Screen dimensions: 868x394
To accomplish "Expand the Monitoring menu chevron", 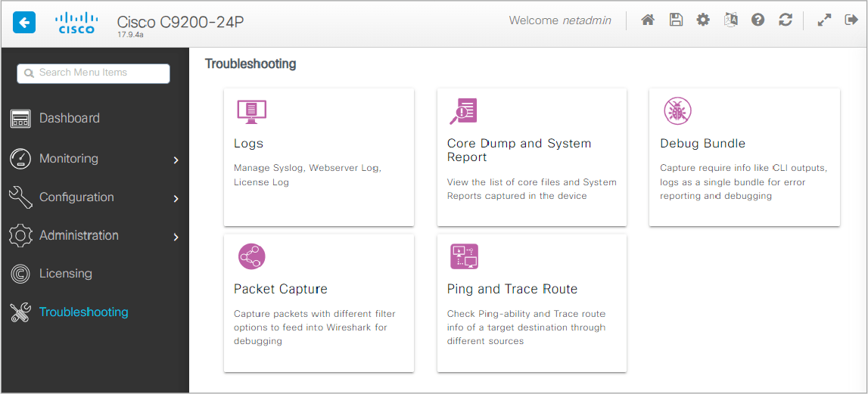I will tap(176, 160).
